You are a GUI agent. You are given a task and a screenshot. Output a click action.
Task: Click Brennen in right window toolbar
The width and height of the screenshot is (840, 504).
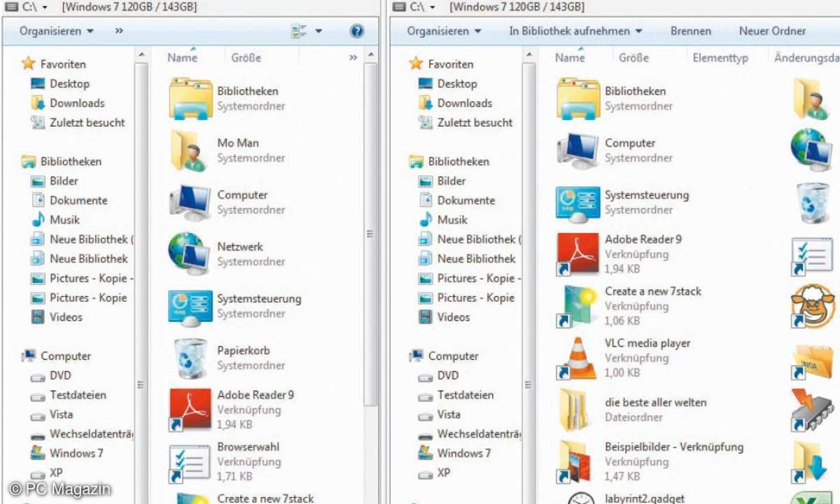[x=691, y=31]
